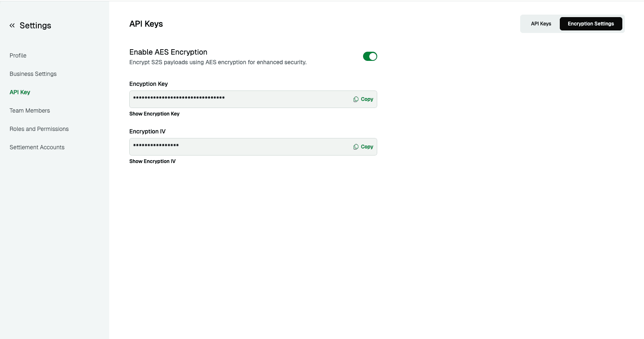Go to Settlement Accounts
644x339 pixels.
[x=37, y=147]
